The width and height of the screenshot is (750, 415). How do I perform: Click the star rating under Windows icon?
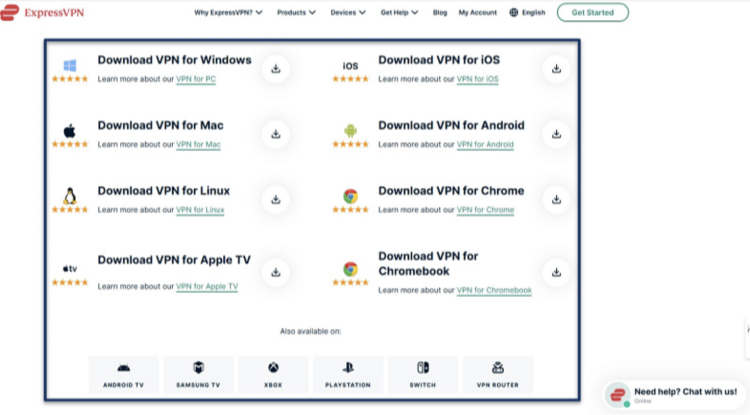(70, 79)
